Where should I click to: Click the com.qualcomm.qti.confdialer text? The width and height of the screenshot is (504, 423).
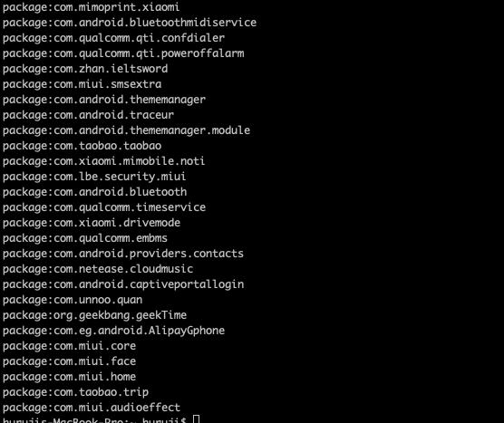(113, 38)
